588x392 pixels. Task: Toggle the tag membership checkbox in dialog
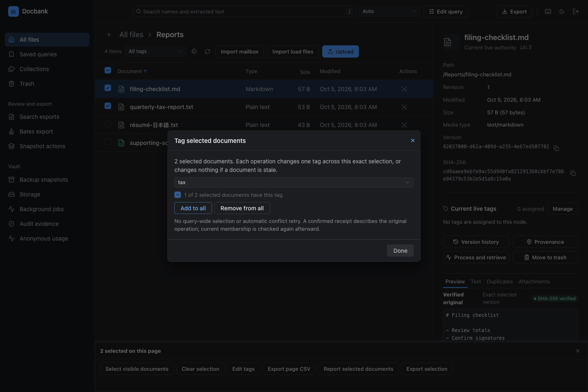pyautogui.click(x=178, y=195)
